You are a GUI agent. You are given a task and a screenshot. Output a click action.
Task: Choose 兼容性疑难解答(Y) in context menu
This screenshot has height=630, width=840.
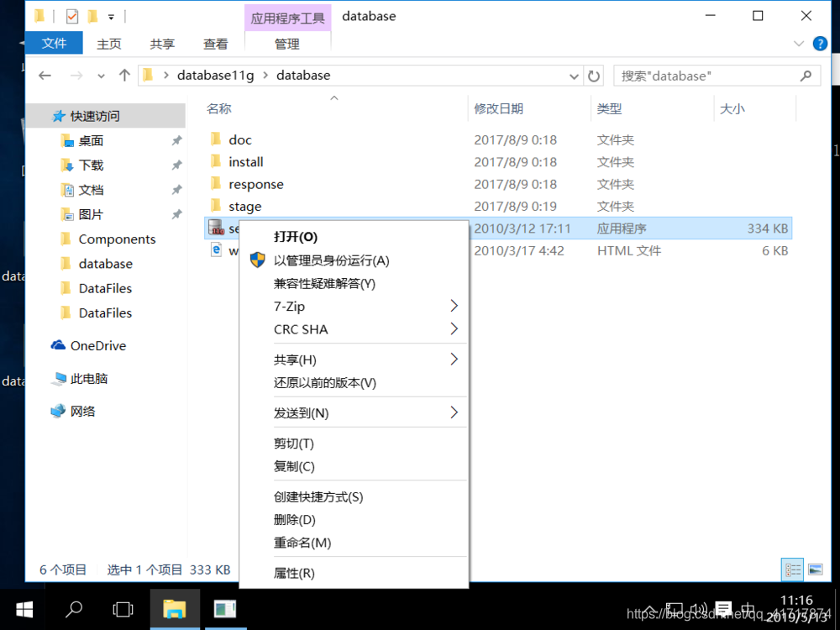pyautogui.click(x=324, y=283)
